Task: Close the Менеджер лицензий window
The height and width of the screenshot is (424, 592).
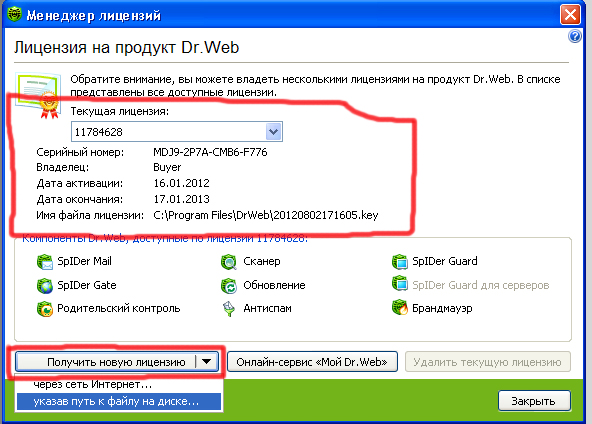Action: [x=570, y=15]
